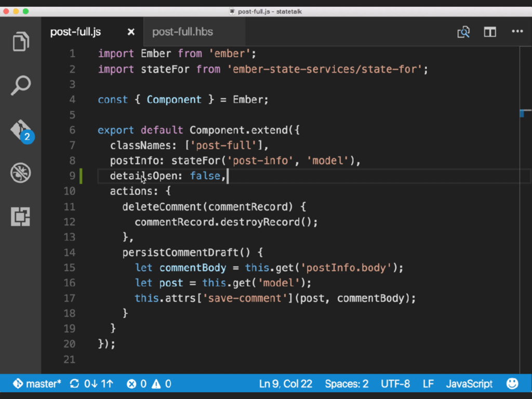The width and height of the screenshot is (532, 399).
Task: Click the file icon in the window title
Action: click(232, 11)
